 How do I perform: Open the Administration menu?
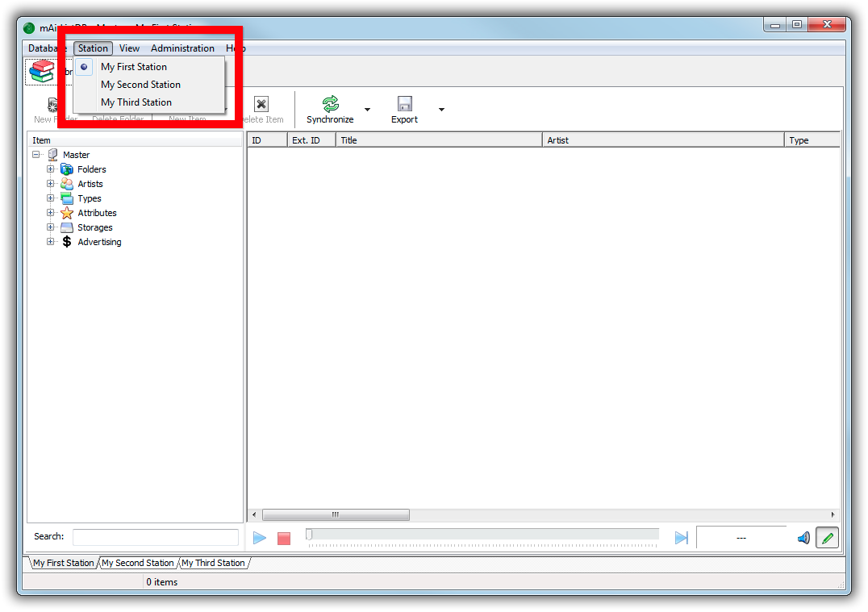click(182, 48)
